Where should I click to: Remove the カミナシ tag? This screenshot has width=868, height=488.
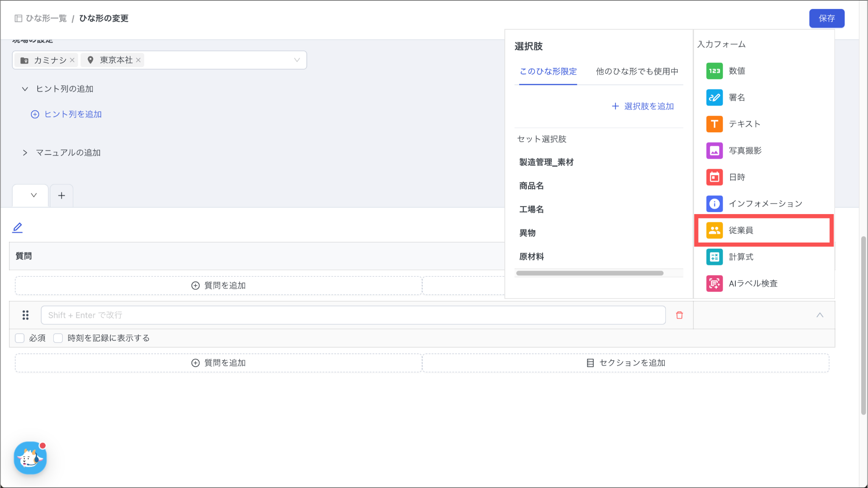[72, 60]
